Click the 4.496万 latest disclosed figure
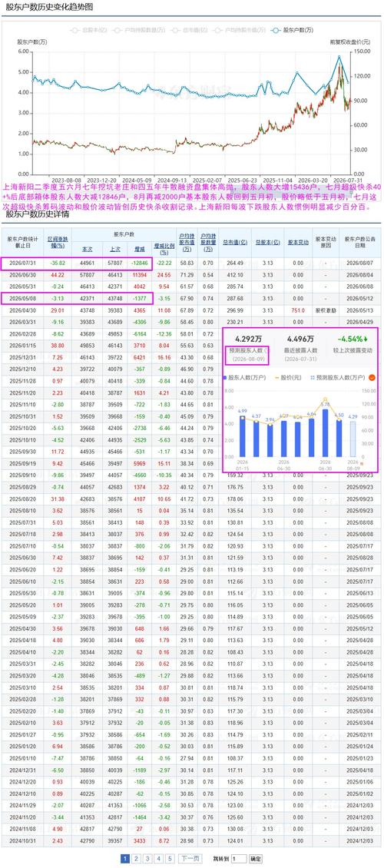 click(x=301, y=338)
